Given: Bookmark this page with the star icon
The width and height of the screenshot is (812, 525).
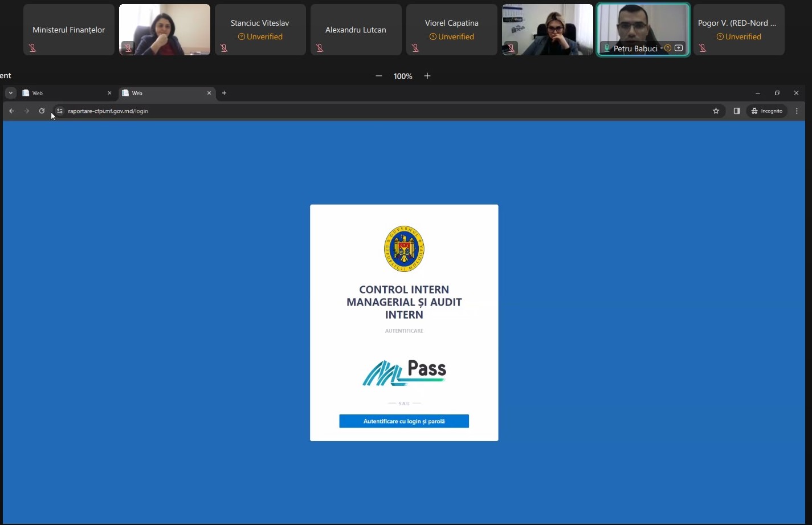Looking at the screenshot, I should pyautogui.click(x=716, y=111).
